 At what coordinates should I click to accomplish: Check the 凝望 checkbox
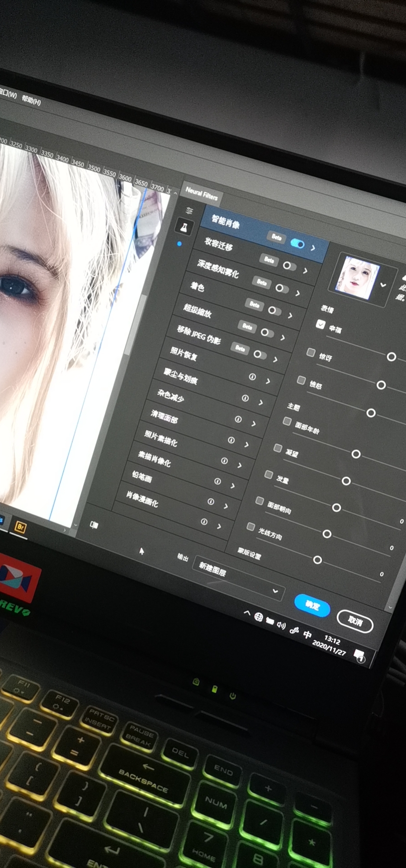click(x=278, y=448)
